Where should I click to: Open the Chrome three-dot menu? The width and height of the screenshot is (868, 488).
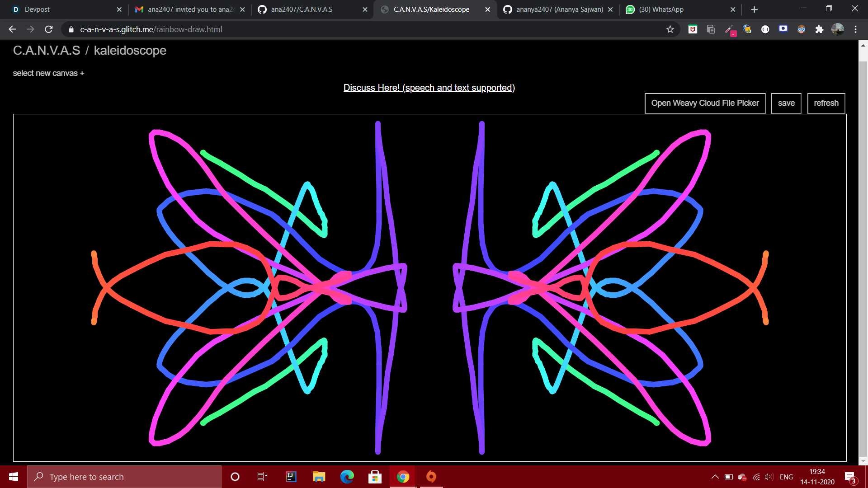tap(855, 29)
